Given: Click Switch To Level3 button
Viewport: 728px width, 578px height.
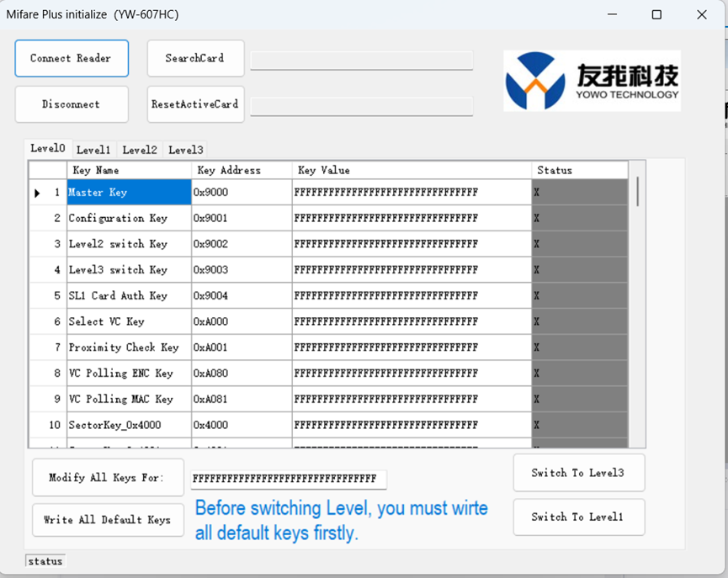Looking at the screenshot, I should 578,473.
